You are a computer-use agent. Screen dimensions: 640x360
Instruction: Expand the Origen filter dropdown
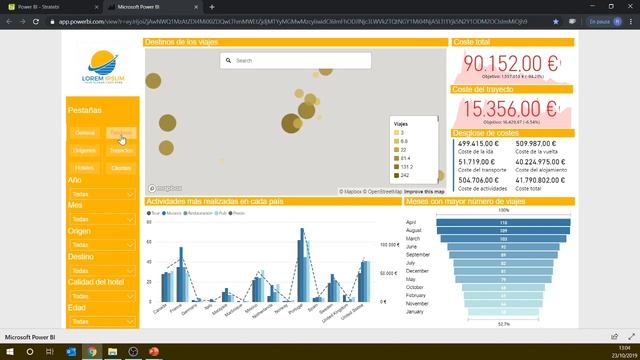tap(102, 245)
